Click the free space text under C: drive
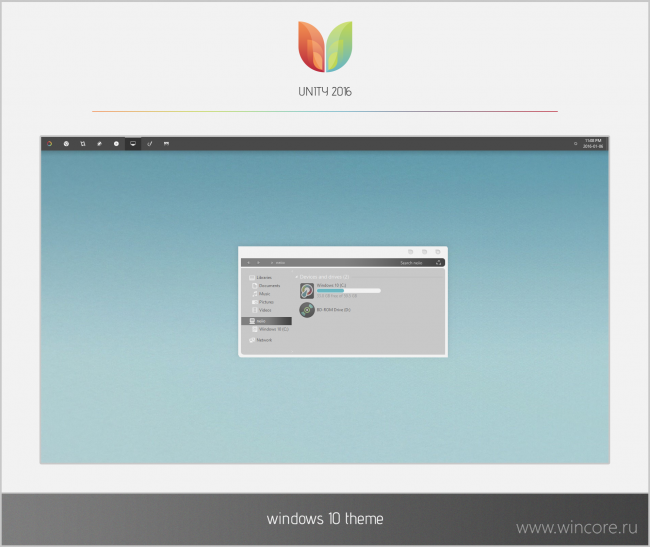 [x=337, y=296]
